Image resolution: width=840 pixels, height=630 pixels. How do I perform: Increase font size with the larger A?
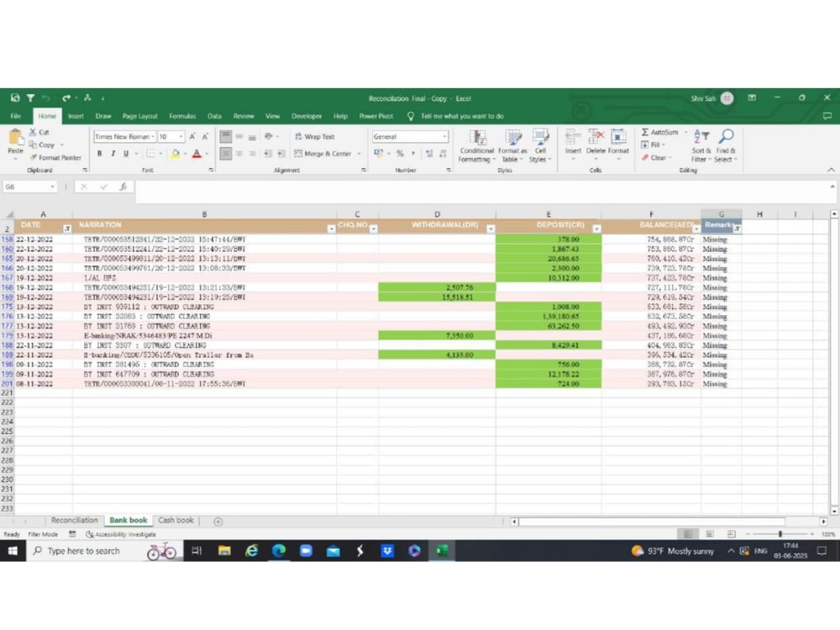click(192, 137)
